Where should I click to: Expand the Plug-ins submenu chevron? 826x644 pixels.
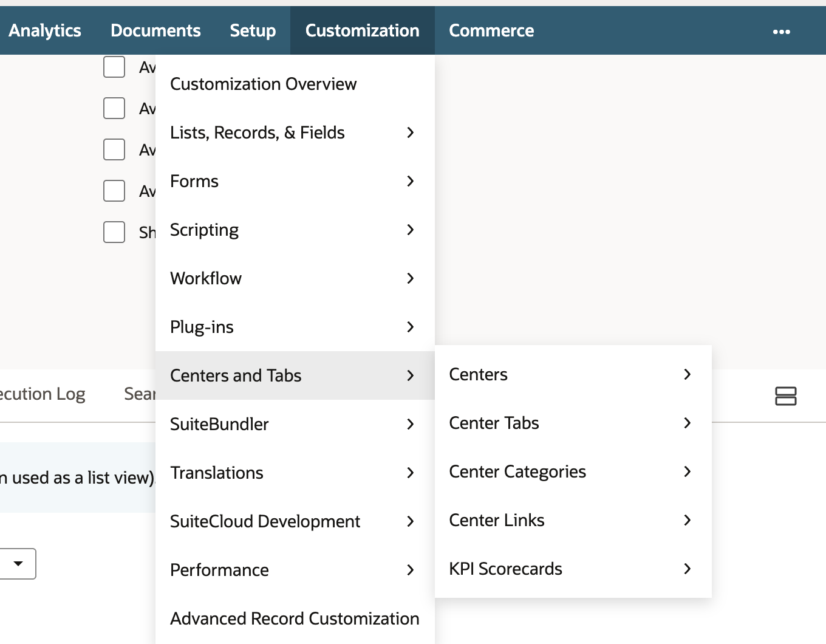point(411,327)
